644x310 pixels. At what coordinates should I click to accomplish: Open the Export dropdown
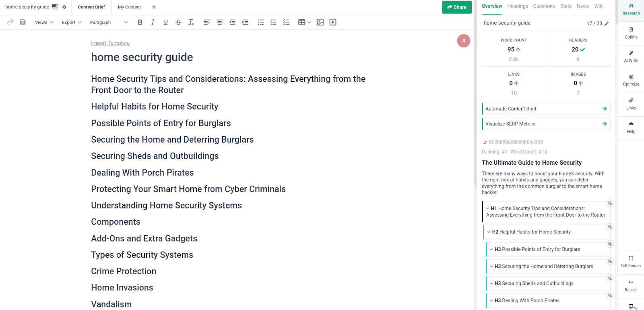[72, 22]
